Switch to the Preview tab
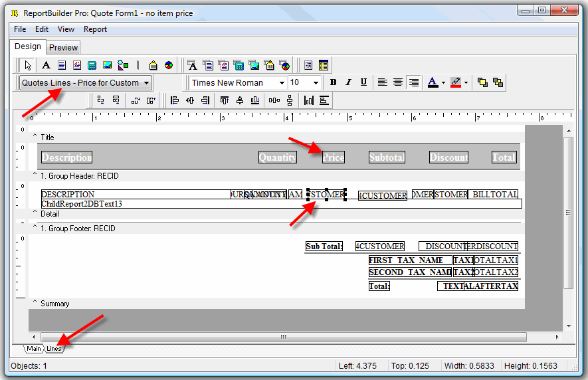 (64, 47)
